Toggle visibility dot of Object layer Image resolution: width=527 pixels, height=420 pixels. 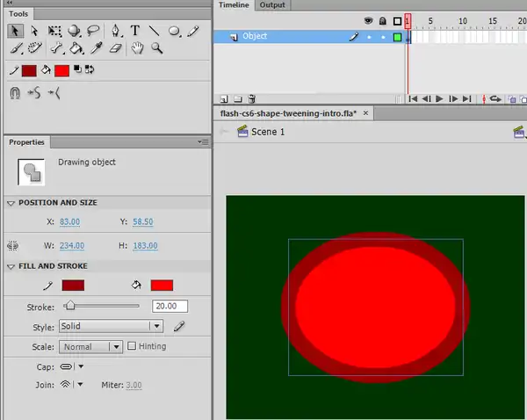point(369,37)
